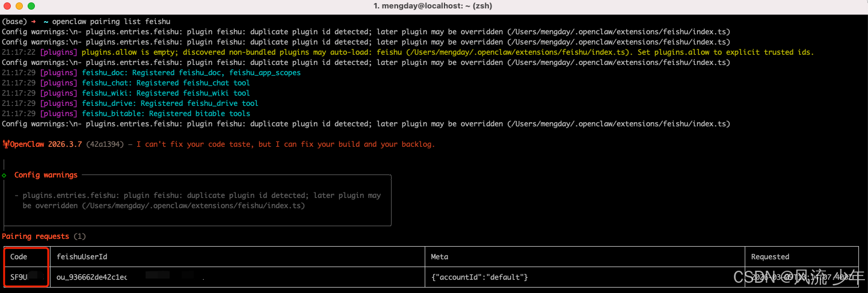Click the 'feishu_bitable: Registered bitable tools' log line
This screenshot has width=868, height=293.
tap(165, 114)
